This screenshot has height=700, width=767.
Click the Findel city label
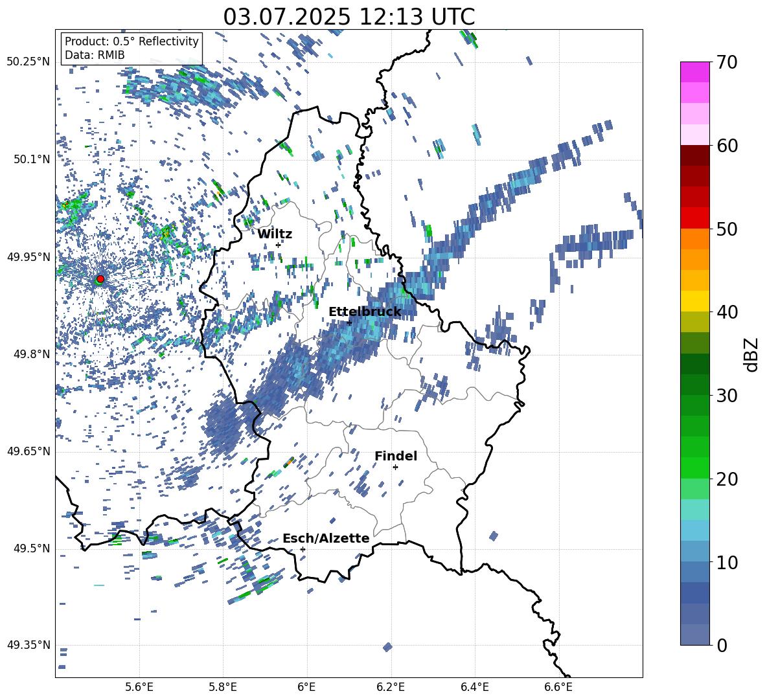[x=396, y=456]
